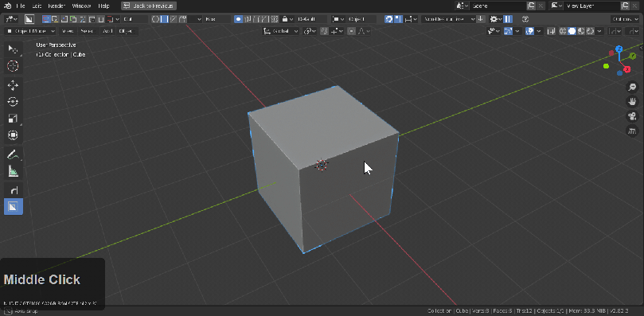Click the active tool icon in tool header
The image size is (644, 316).
coord(29,19)
